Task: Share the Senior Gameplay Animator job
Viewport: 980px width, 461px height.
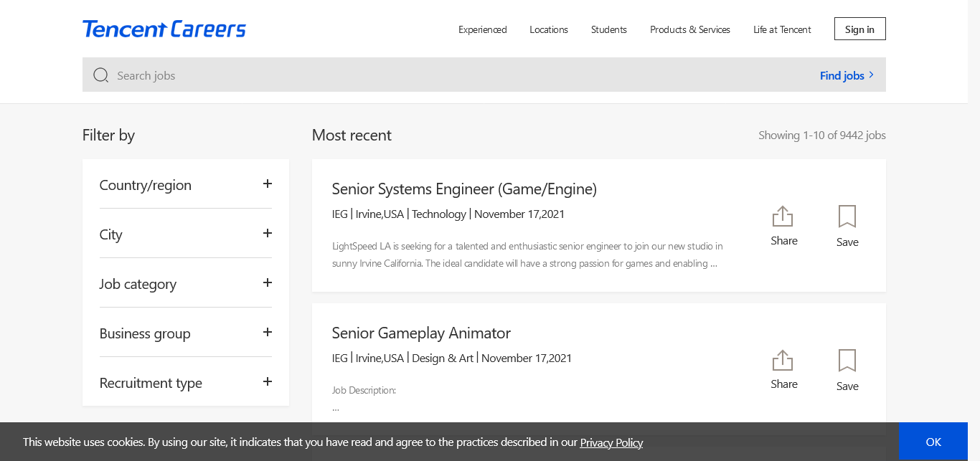Action: tap(783, 369)
